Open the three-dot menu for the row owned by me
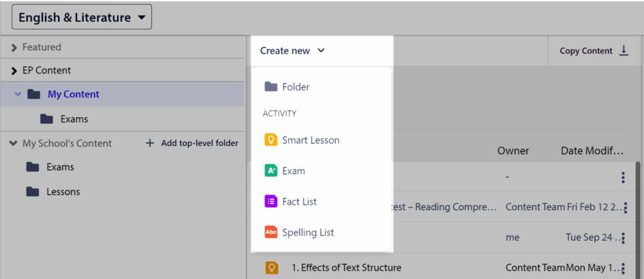 tap(623, 238)
